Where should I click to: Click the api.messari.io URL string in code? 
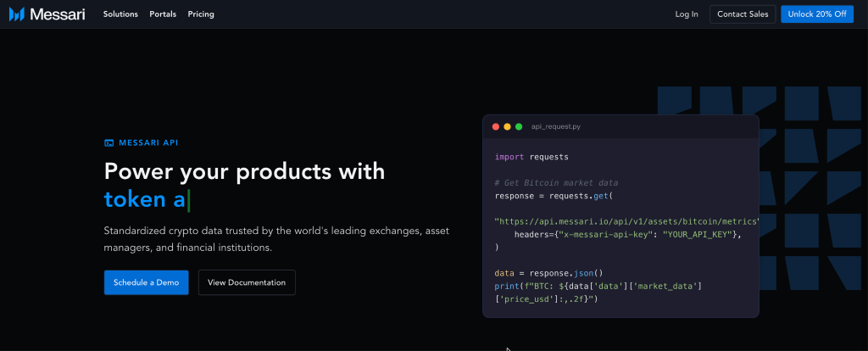click(626, 221)
